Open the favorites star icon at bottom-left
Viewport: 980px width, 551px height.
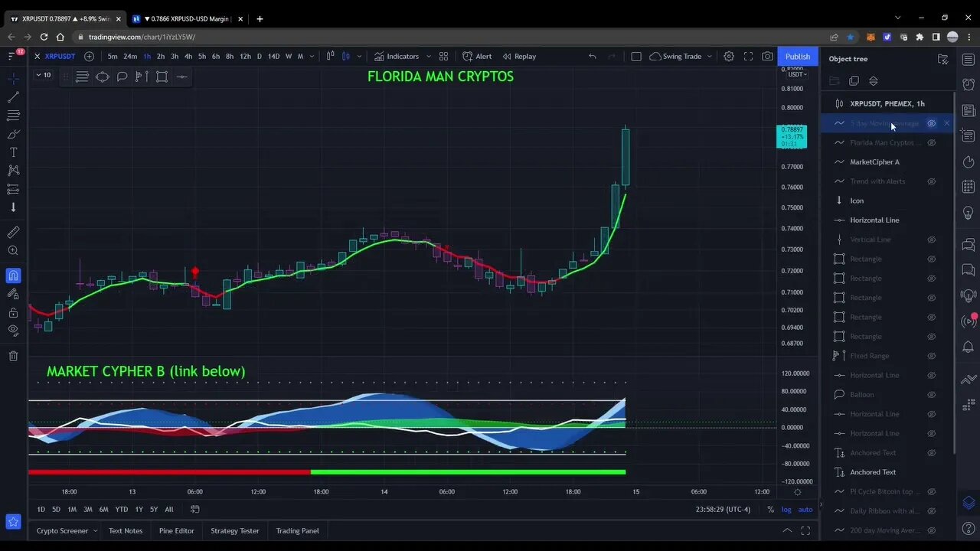pyautogui.click(x=13, y=522)
